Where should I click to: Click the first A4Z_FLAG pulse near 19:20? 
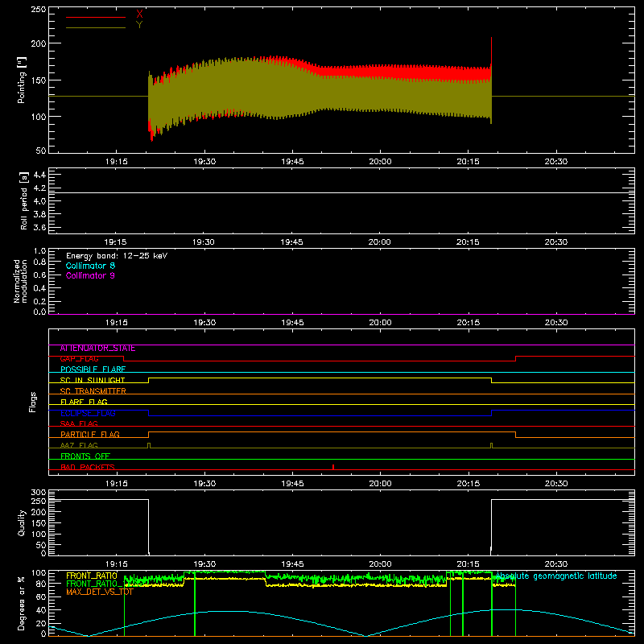coord(149,446)
